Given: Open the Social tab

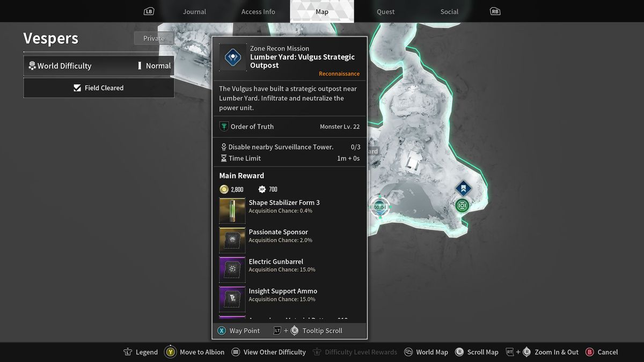Looking at the screenshot, I should (449, 11).
